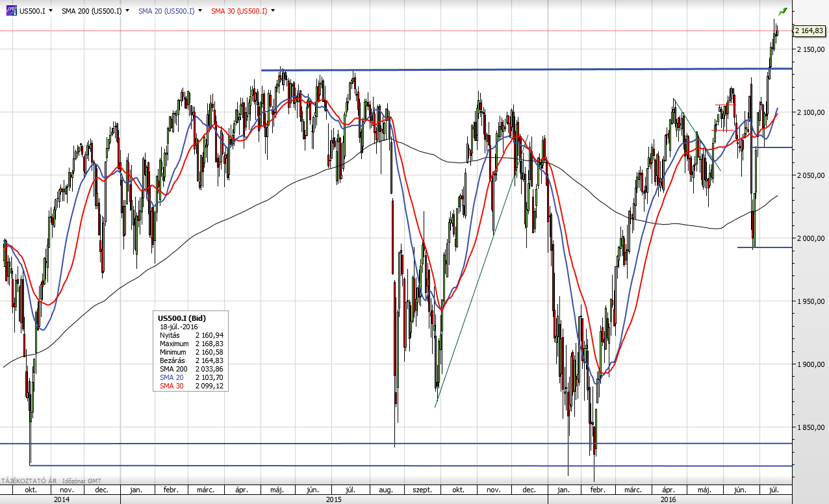Click the 18-júl.-2016 date in info box

pyautogui.click(x=179, y=326)
